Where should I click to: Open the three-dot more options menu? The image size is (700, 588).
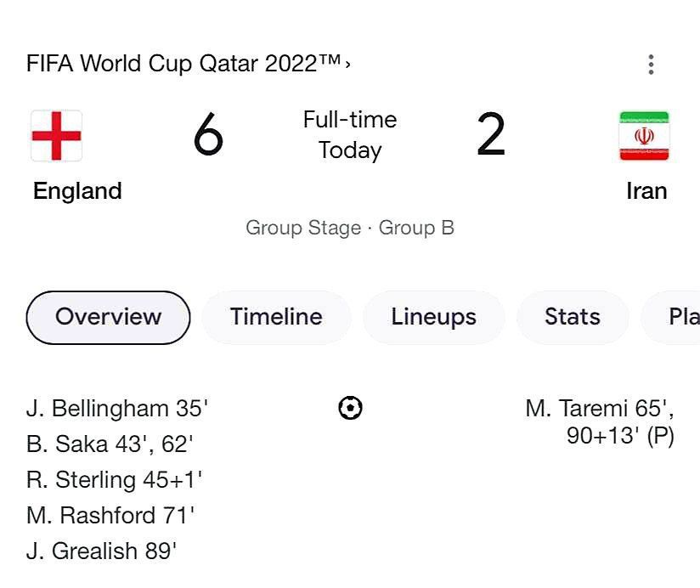coord(651,65)
